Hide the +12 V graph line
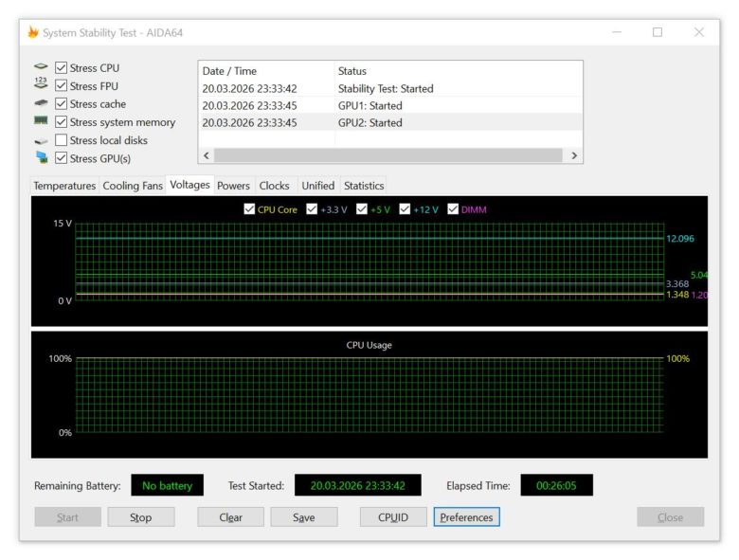Viewport: 739px width, 560px height. (x=405, y=208)
